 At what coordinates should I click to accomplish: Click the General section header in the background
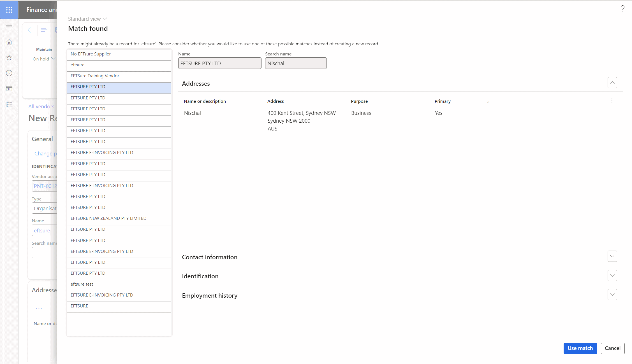[42, 139]
